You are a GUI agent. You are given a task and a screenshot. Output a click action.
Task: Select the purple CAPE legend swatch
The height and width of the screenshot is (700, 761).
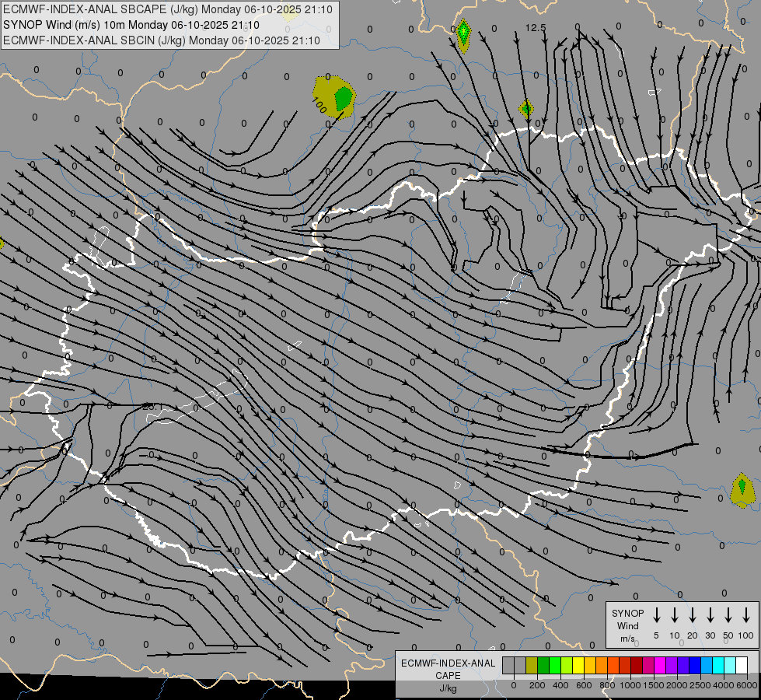671,665
